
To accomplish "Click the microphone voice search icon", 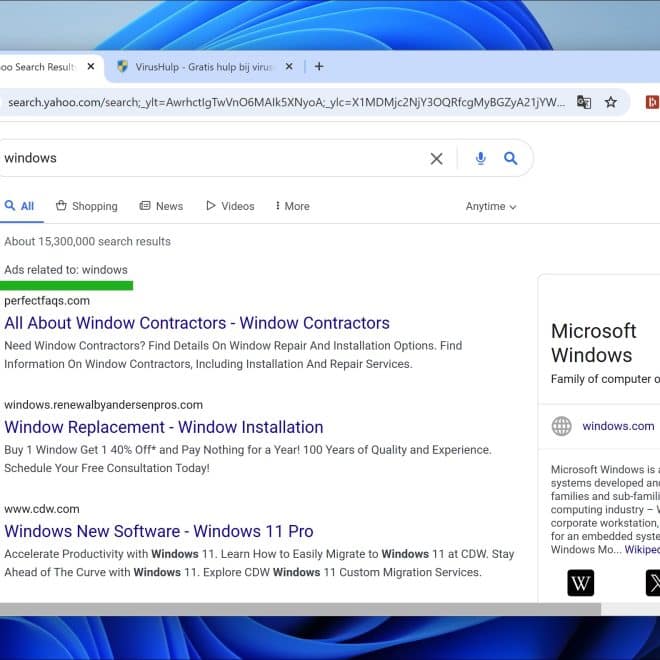I will coord(481,158).
